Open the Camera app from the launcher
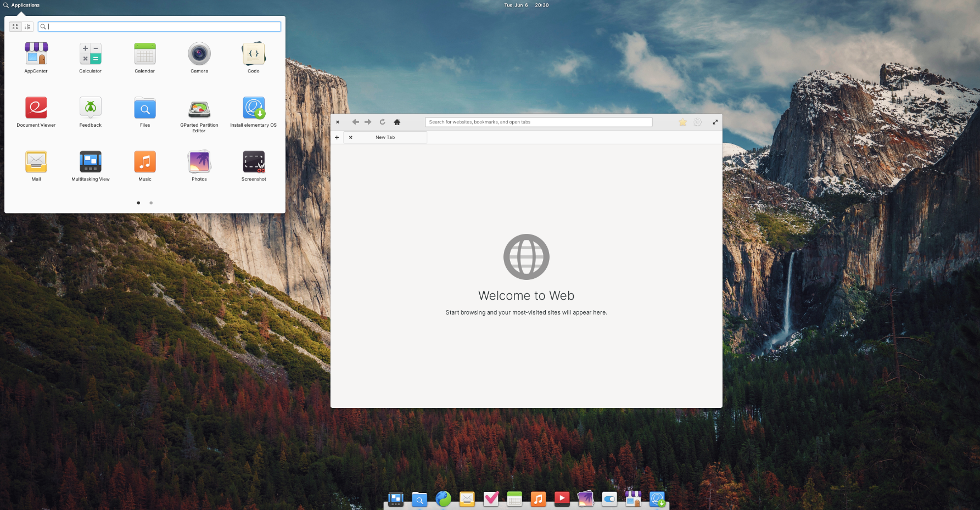 pyautogui.click(x=199, y=54)
